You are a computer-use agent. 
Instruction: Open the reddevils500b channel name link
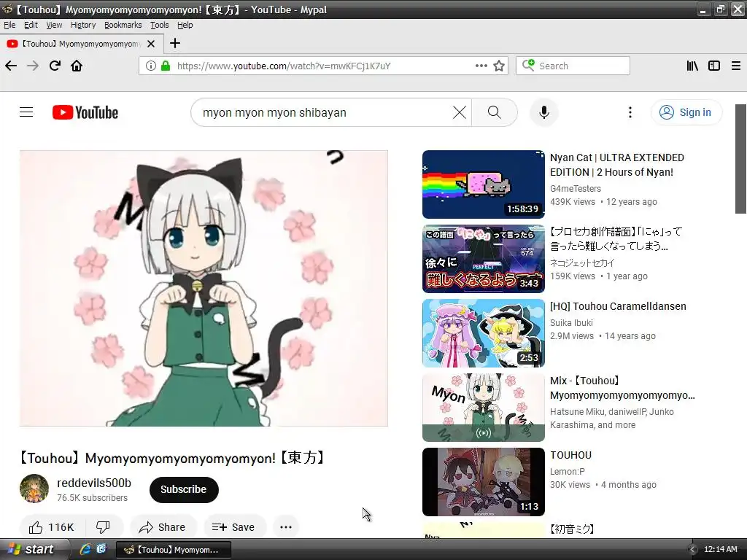click(94, 483)
